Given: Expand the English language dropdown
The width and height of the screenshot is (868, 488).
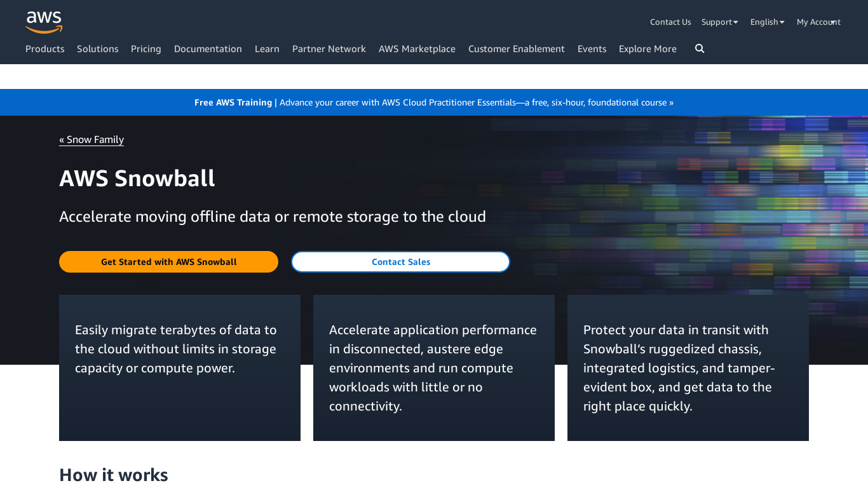Looking at the screenshot, I should pos(768,22).
